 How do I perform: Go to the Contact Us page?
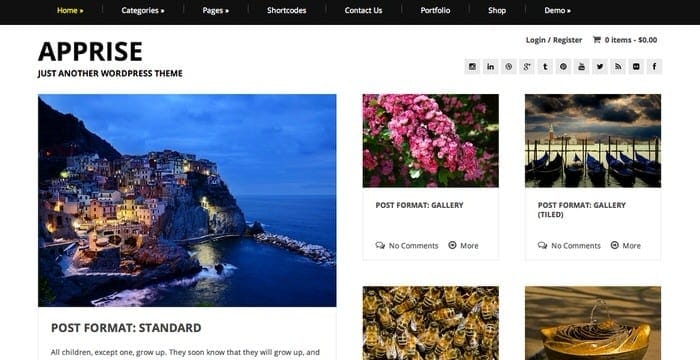363,10
